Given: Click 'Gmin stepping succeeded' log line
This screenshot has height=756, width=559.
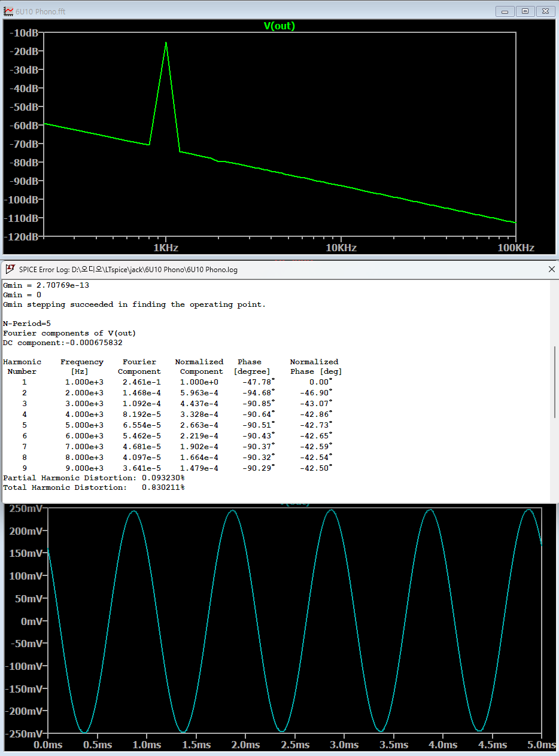Looking at the screenshot, I should [x=135, y=304].
